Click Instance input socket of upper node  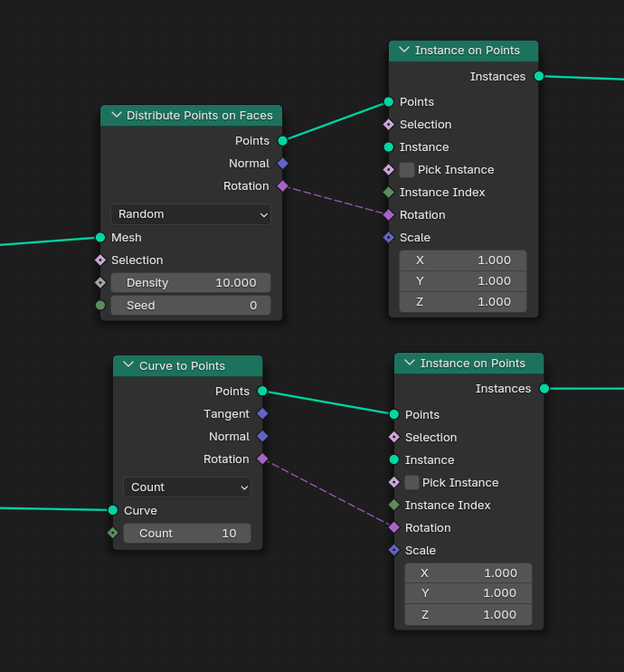point(389,147)
